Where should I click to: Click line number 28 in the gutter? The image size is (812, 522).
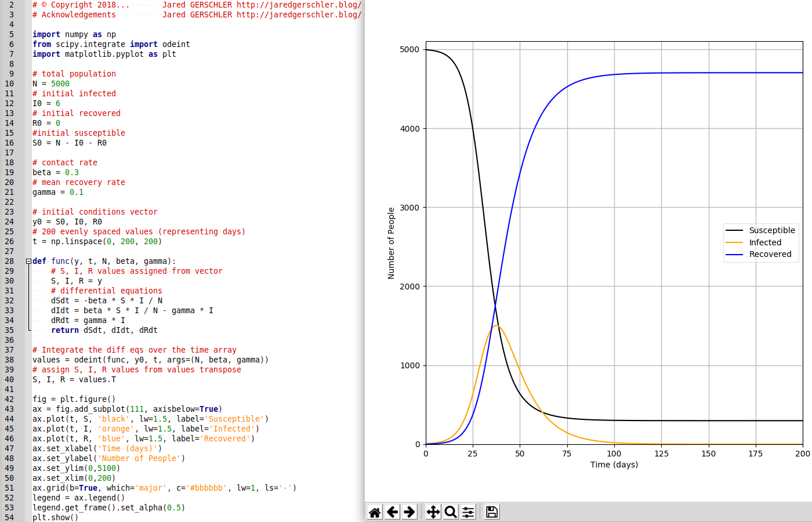(9, 261)
